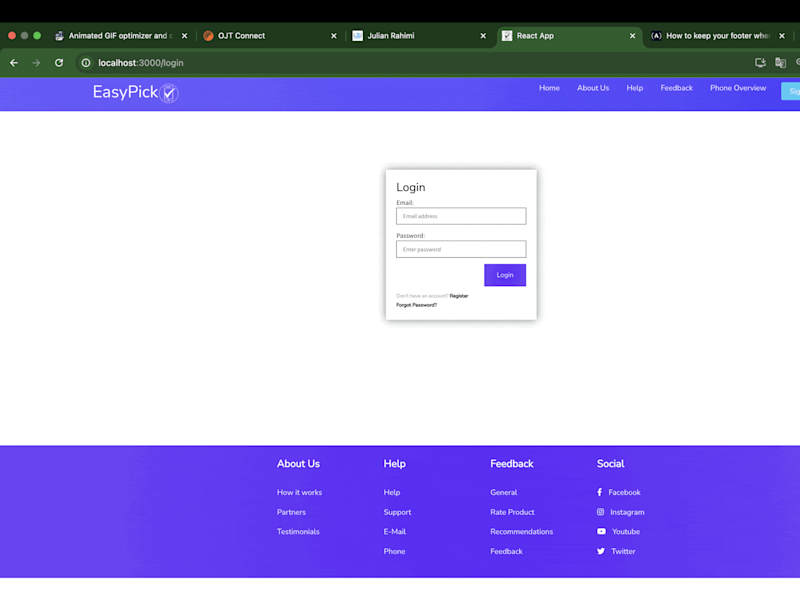
Task: Click the Youtube icon in footer
Action: [602, 532]
